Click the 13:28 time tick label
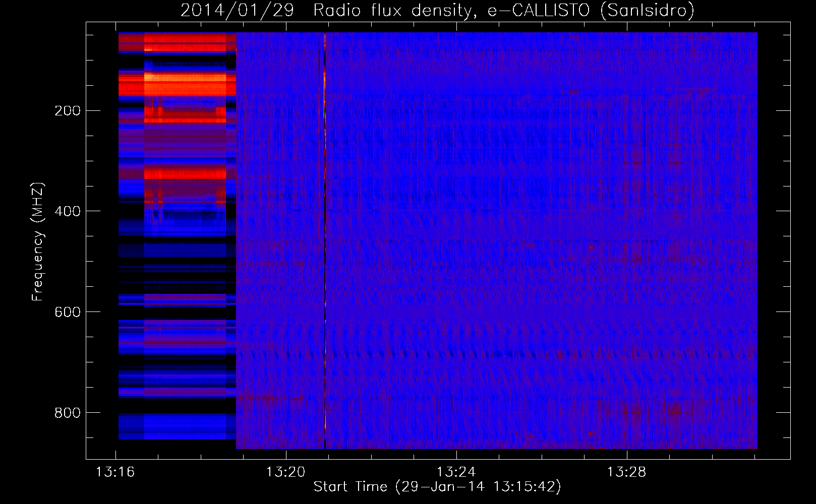The image size is (816, 504). pyautogui.click(x=626, y=472)
